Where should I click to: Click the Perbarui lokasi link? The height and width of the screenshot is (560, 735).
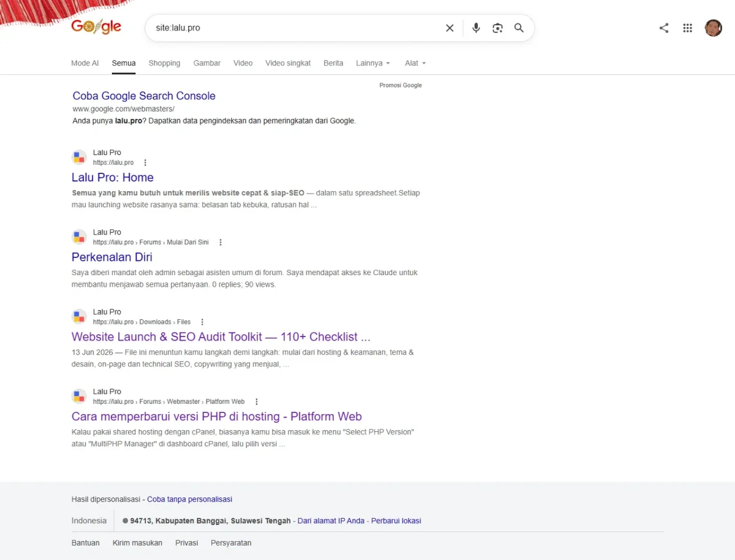(396, 521)
